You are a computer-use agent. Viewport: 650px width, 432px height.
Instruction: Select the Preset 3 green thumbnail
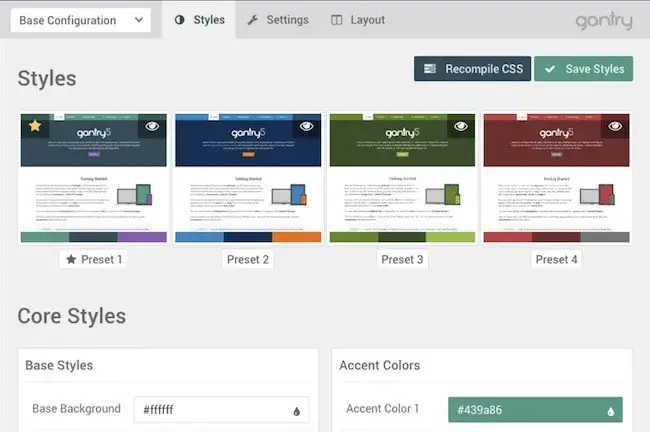click(x=402, y=178)
